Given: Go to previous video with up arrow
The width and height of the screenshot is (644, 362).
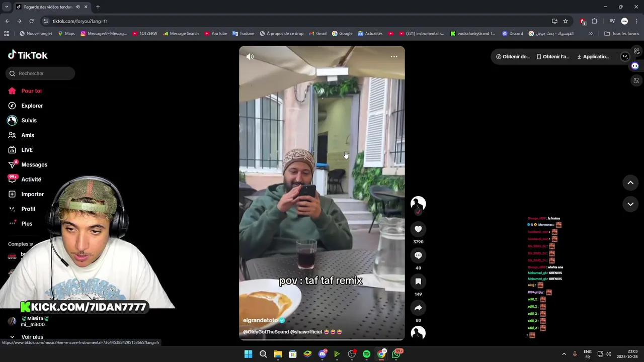Looking at the screenshot, I should pyautogui.click(x=630, y=183).
